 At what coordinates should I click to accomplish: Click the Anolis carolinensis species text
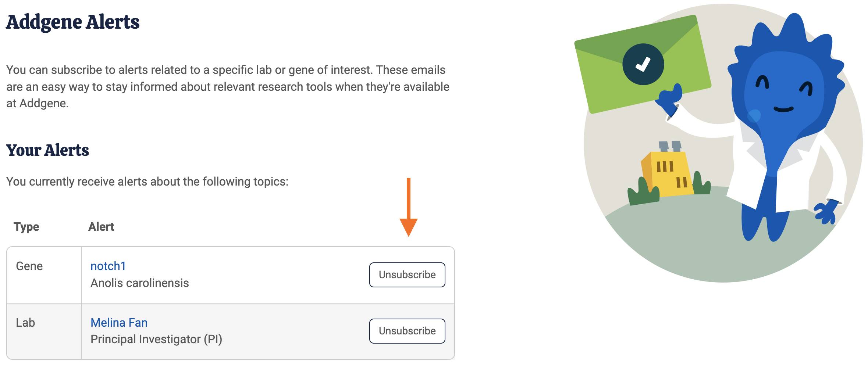click(x=140, y=283)
